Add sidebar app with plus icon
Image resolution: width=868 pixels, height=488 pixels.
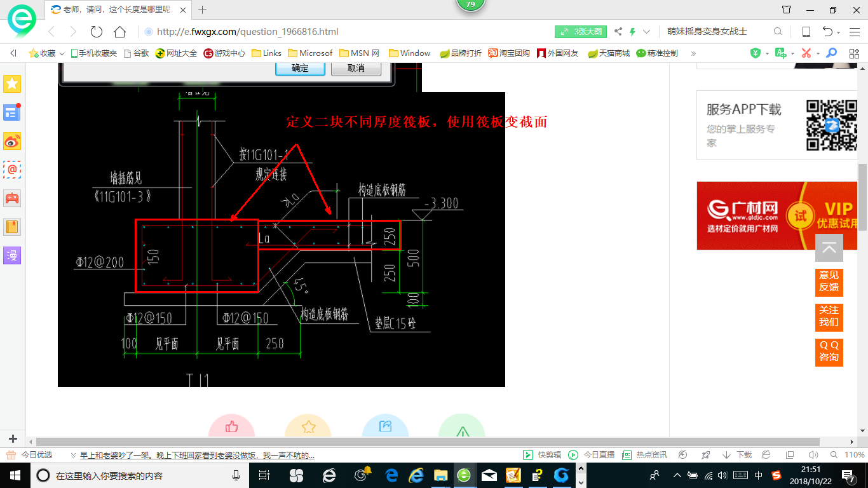[x=12, y=438]
